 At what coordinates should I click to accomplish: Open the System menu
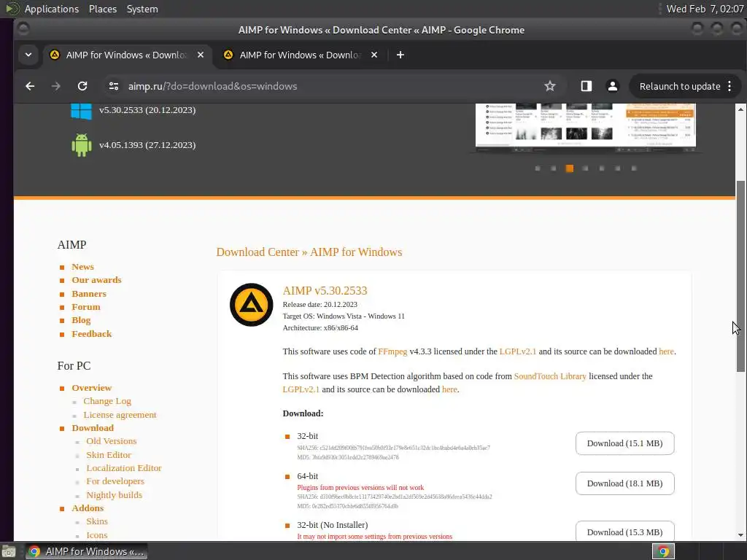(x=142, y=9)
